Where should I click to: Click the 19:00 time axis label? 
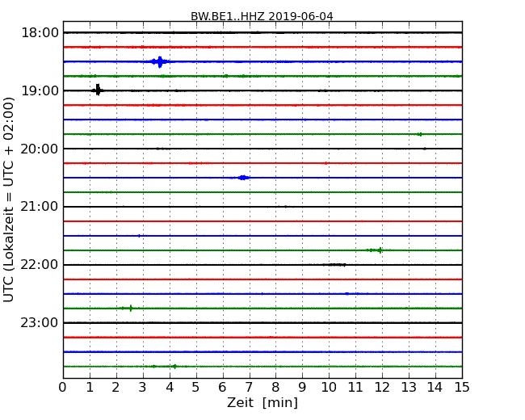[x=40, y=90]
